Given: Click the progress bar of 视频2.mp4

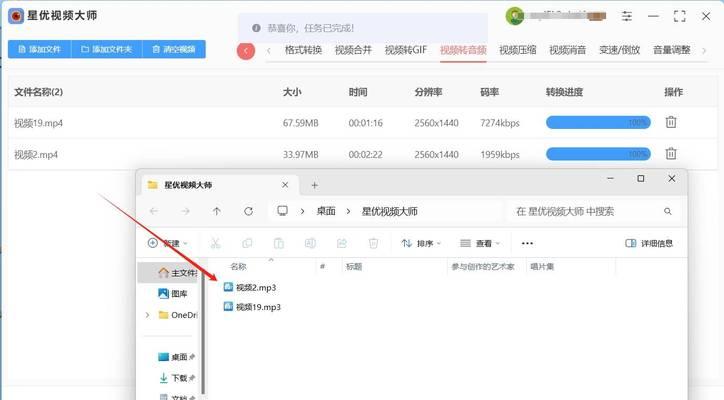Looking at the screenshot, I should [x=598, y=154].
